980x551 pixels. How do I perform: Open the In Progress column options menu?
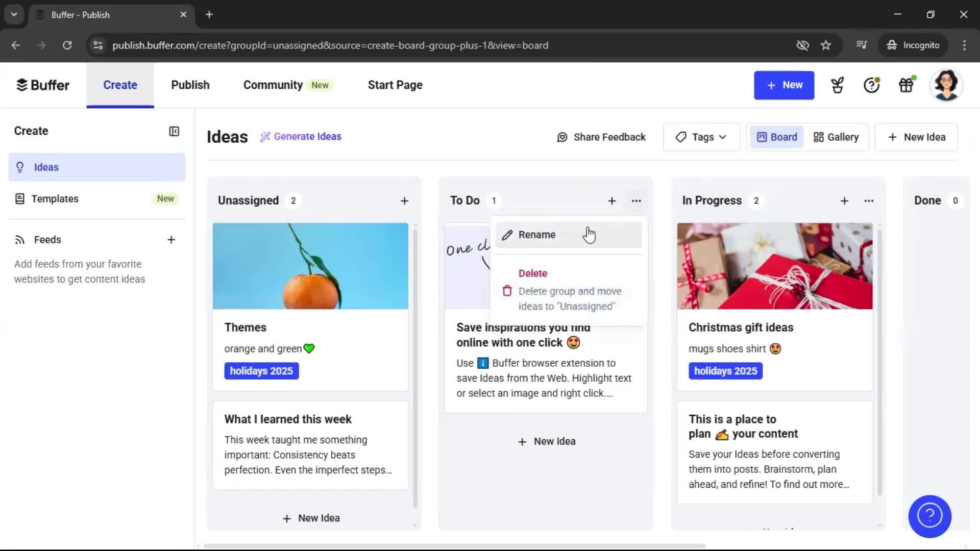tap(869, 201)
